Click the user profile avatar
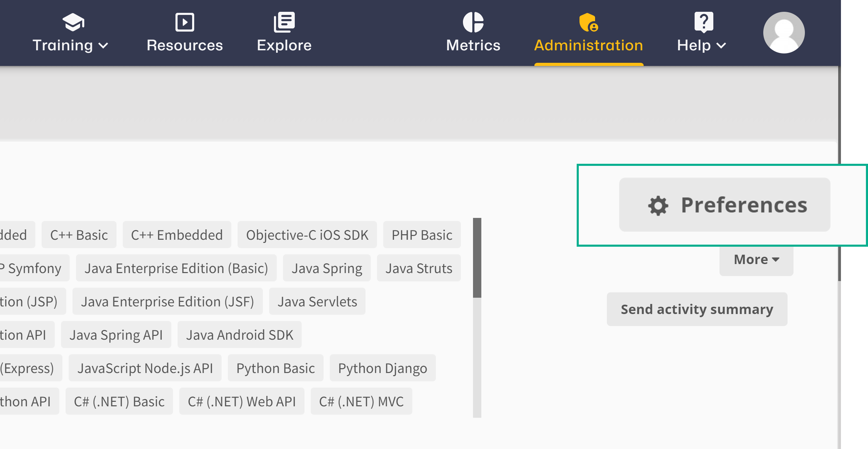 (x=784, y=32)
